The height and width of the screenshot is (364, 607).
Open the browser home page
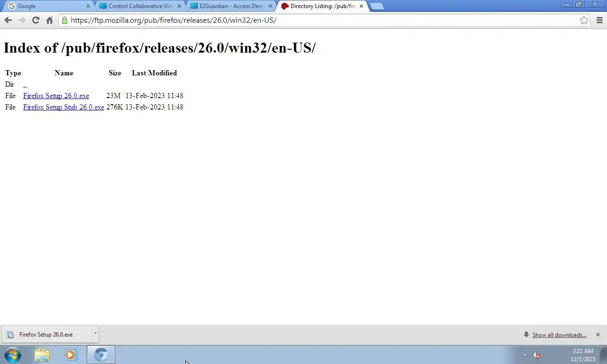(49, 20)
